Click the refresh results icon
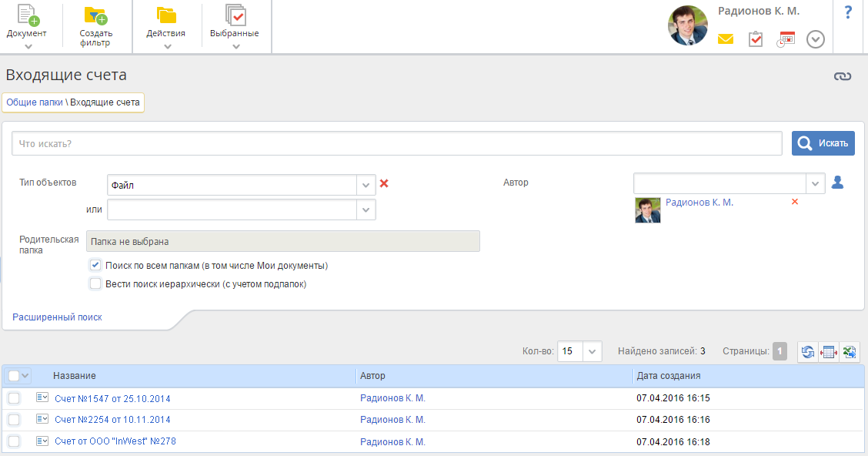Screen dimensions: 868x456 point(807,352)
